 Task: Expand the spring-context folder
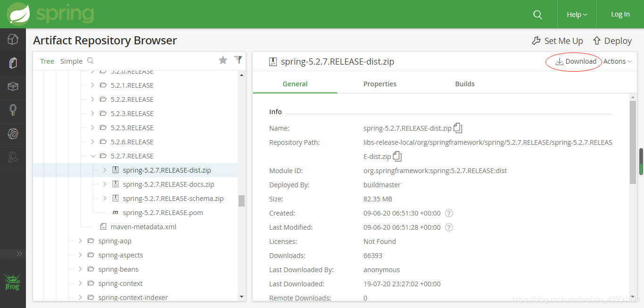(81, 283)
